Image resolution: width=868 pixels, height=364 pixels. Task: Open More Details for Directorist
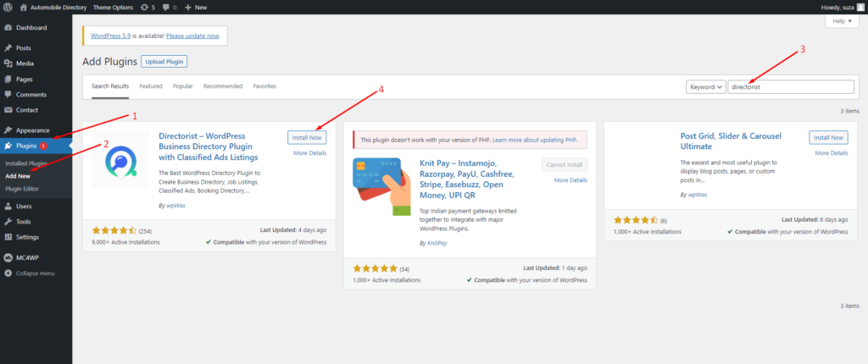[x=310, y=152]
